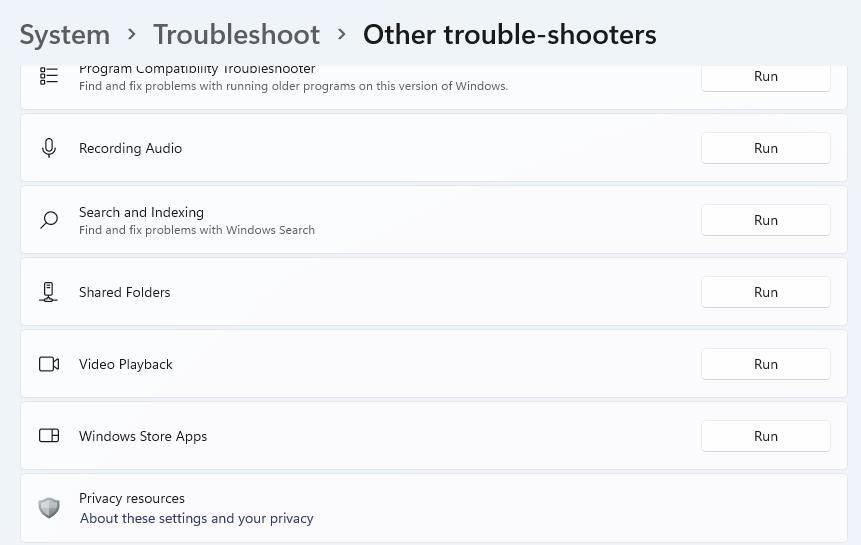
Task: Click the Program Compatibility list icon
Action: coord(49,76)
